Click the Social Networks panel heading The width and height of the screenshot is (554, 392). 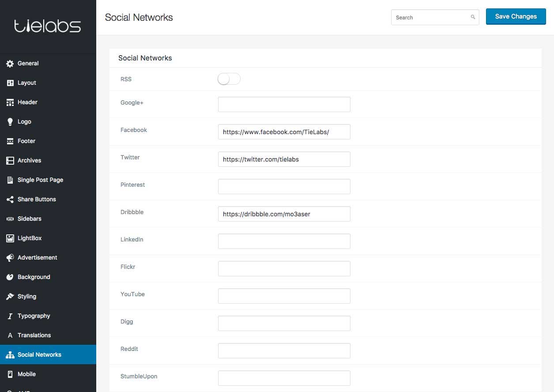click(x=145, y=58)
